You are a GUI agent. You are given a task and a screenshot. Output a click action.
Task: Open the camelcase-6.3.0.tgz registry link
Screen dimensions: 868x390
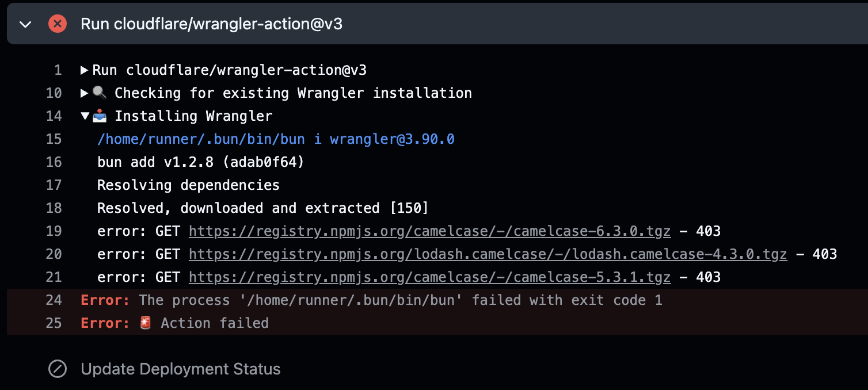pos(429,231)
